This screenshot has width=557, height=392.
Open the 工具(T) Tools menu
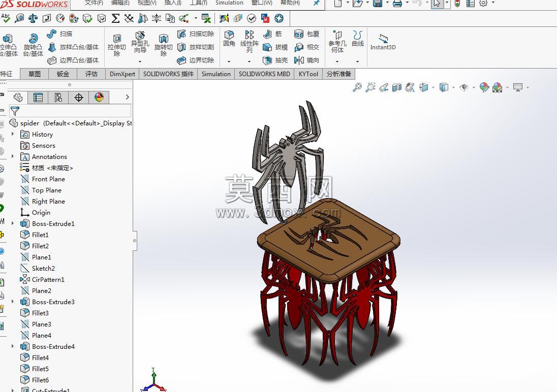[198, 3]
